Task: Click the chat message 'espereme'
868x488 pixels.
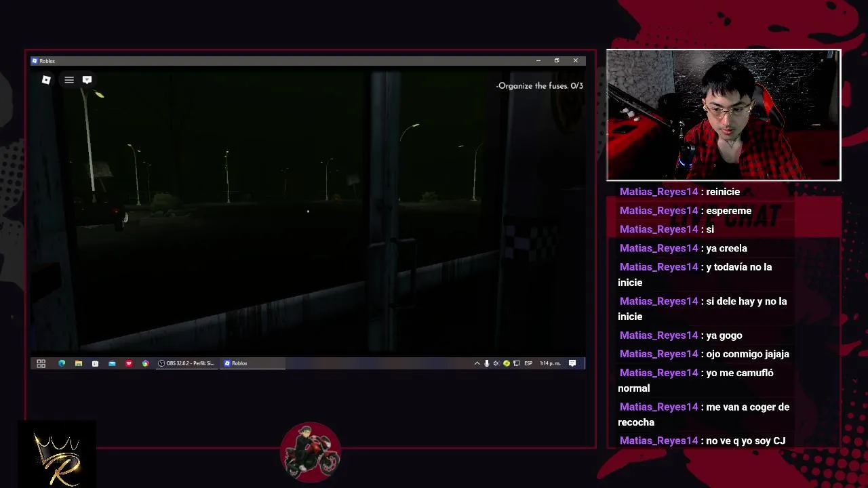Action: click(728, 211)
